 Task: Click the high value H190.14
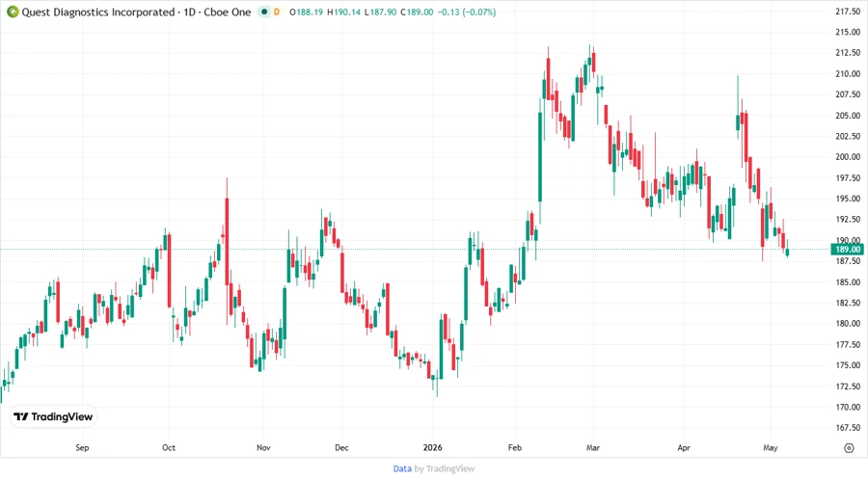pos(343,12)
